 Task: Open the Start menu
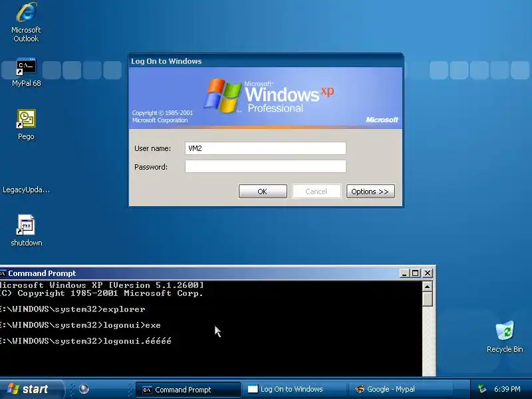tap(31, 389)
